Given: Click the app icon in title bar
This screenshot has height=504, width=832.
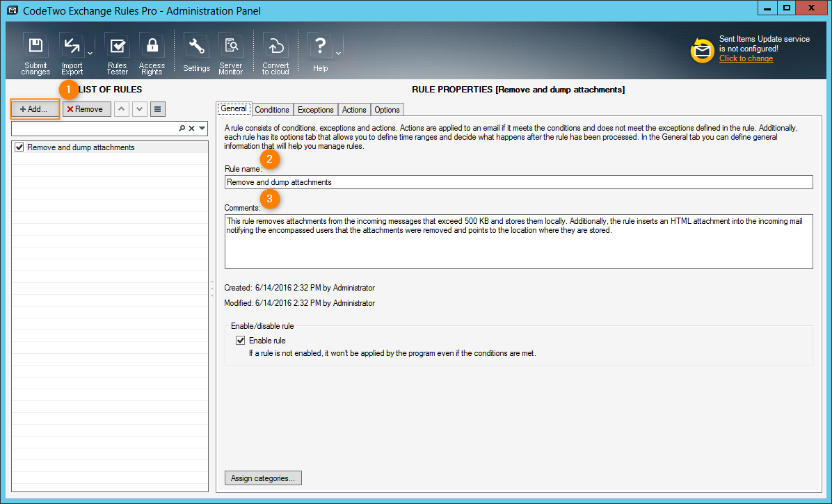Looking at the screenshot, I should [x=13, y=10].
